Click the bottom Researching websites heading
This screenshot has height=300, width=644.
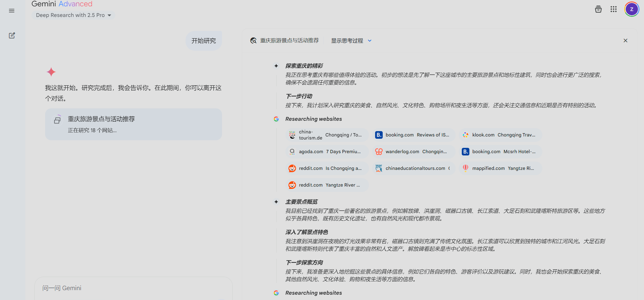[x=314, y=293]
